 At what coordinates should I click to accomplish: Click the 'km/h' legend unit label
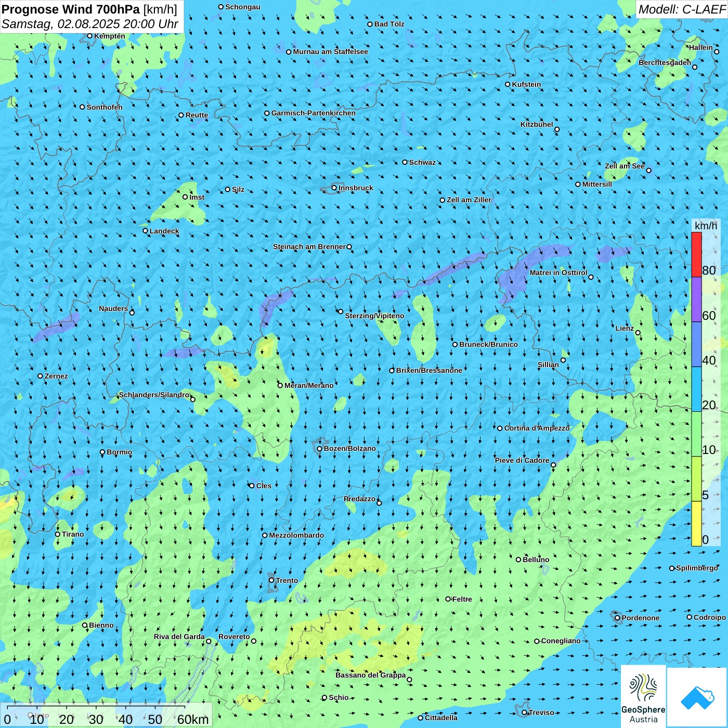[706, 226]
